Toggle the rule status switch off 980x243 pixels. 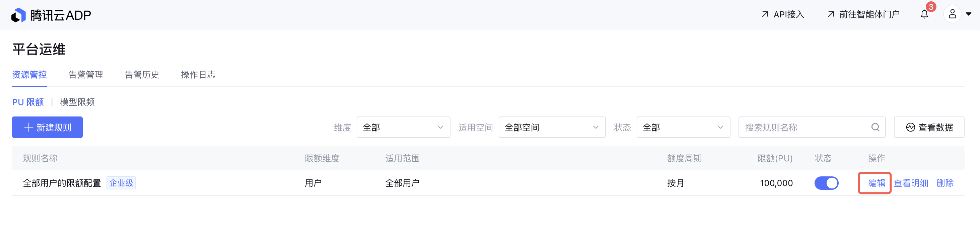(826, 183)
